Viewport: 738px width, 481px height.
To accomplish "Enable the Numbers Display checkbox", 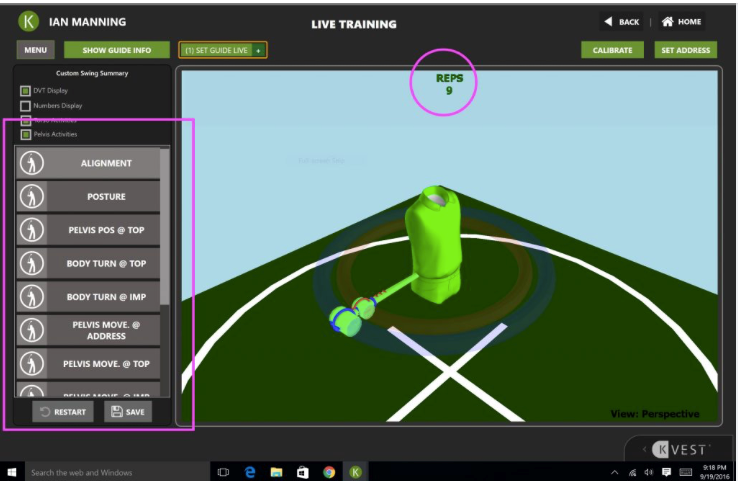I will click(x=26, y=105).
